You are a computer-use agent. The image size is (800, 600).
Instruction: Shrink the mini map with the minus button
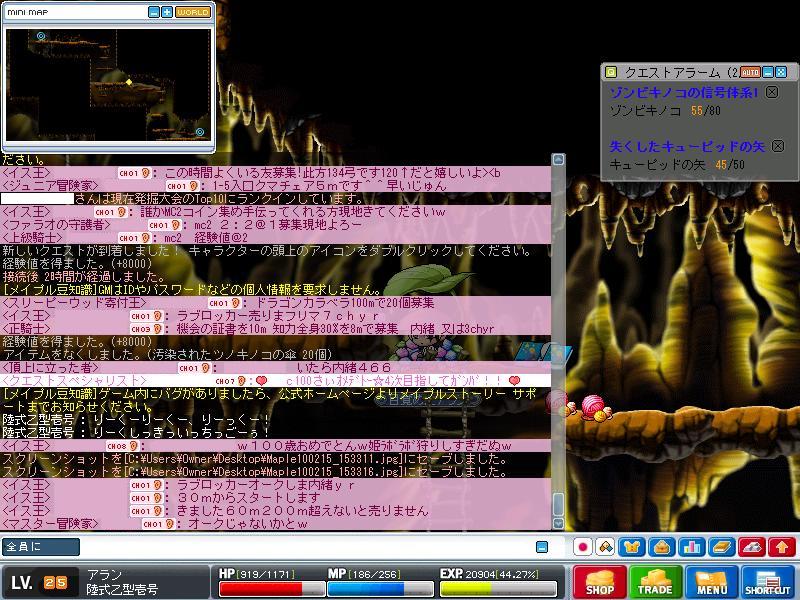[x=154, y=12]
